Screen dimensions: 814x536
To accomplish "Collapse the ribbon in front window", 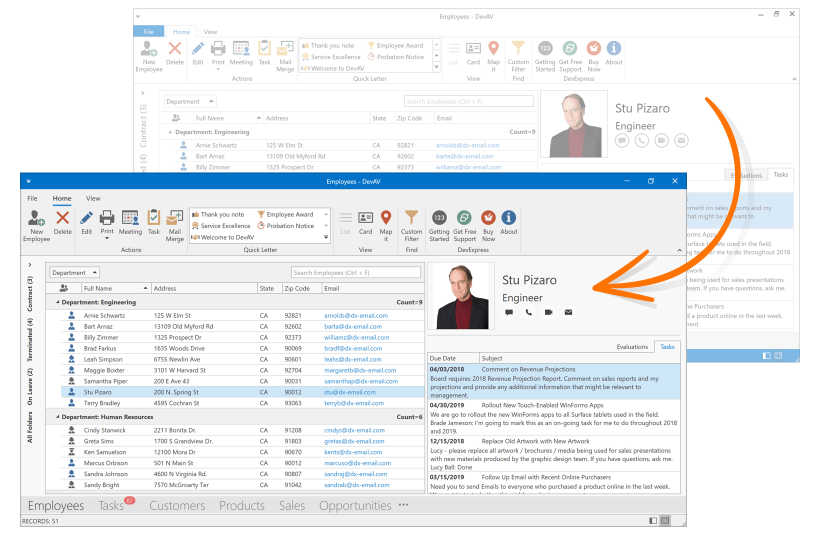I will [x=680, y=250].
